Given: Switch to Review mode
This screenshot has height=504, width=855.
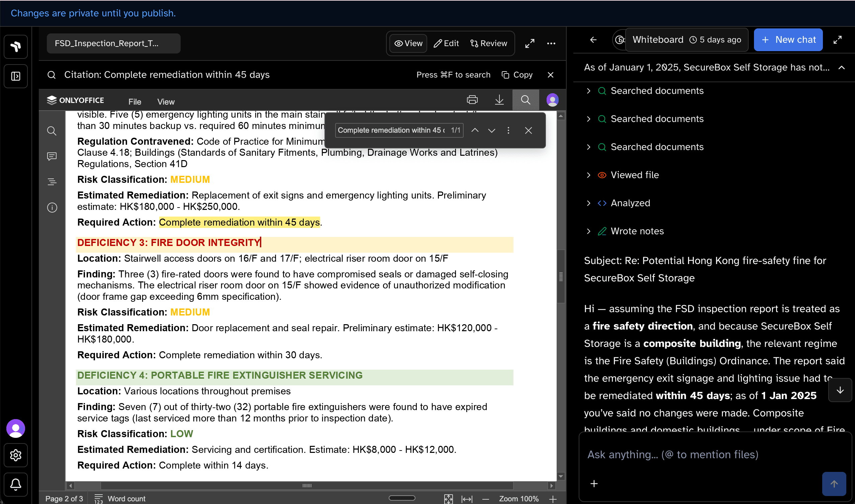Looking at the screenshot, I should pos(488,43).
